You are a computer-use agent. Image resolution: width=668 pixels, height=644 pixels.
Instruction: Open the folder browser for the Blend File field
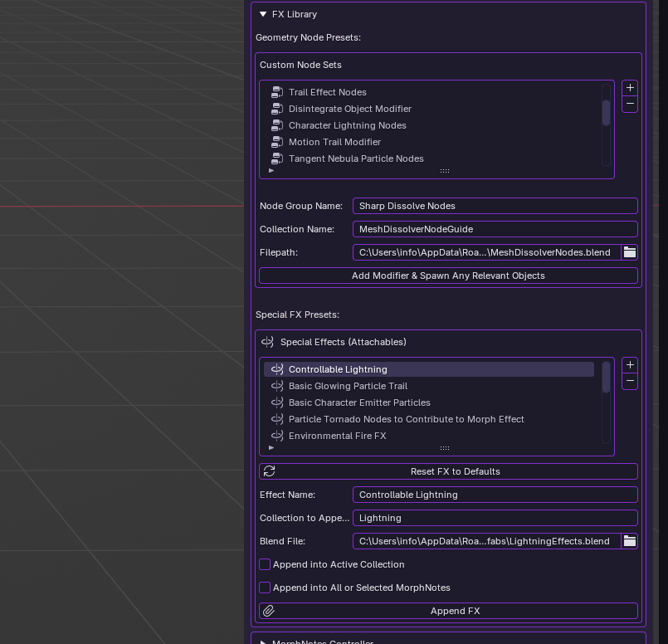tap(630, 541)
